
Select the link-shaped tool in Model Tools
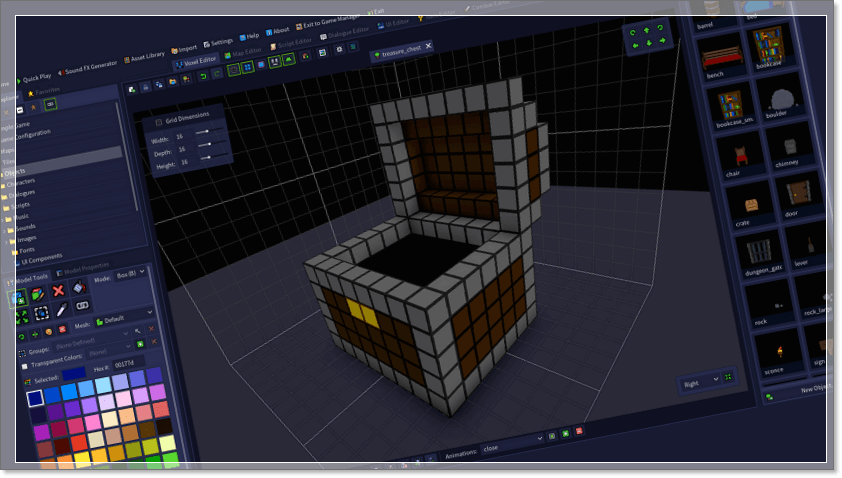coord(82,306)
